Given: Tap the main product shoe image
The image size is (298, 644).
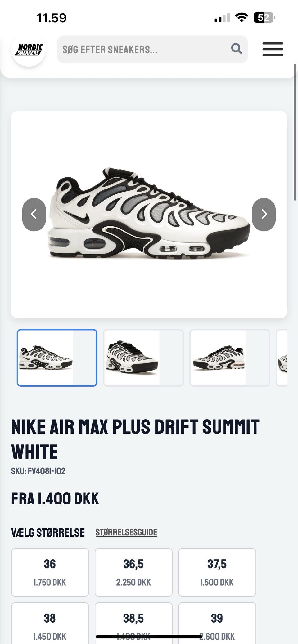Looking at the screenshot, I should coord(149,215).
